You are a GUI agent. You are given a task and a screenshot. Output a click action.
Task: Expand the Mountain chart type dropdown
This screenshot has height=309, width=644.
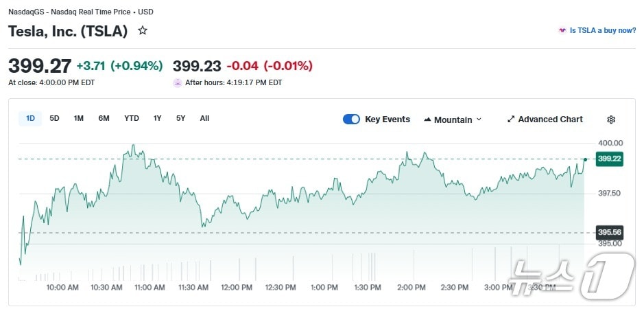coord(479,119)
